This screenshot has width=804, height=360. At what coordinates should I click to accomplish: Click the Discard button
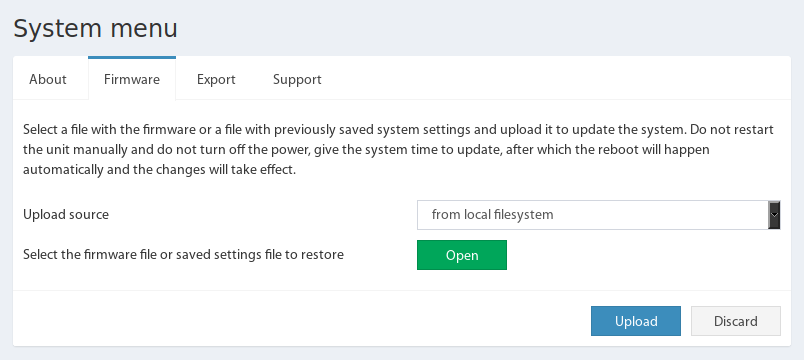(x=736, y=321)
